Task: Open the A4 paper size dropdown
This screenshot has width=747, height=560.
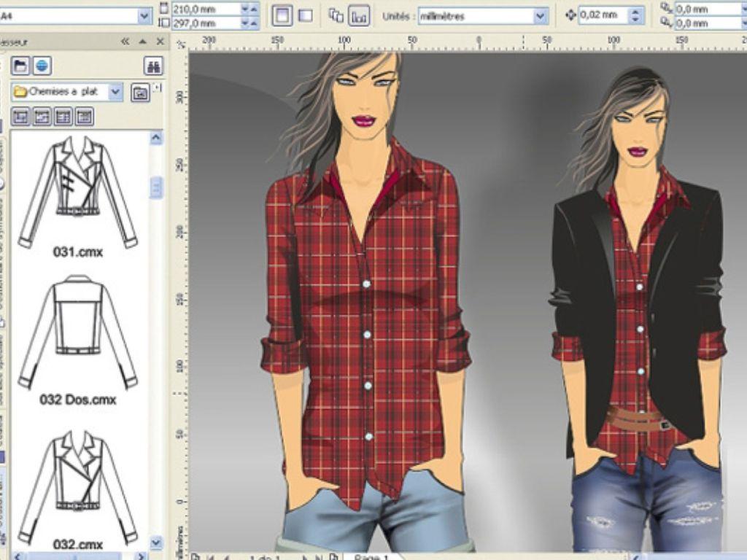Action: click(144, 15)
